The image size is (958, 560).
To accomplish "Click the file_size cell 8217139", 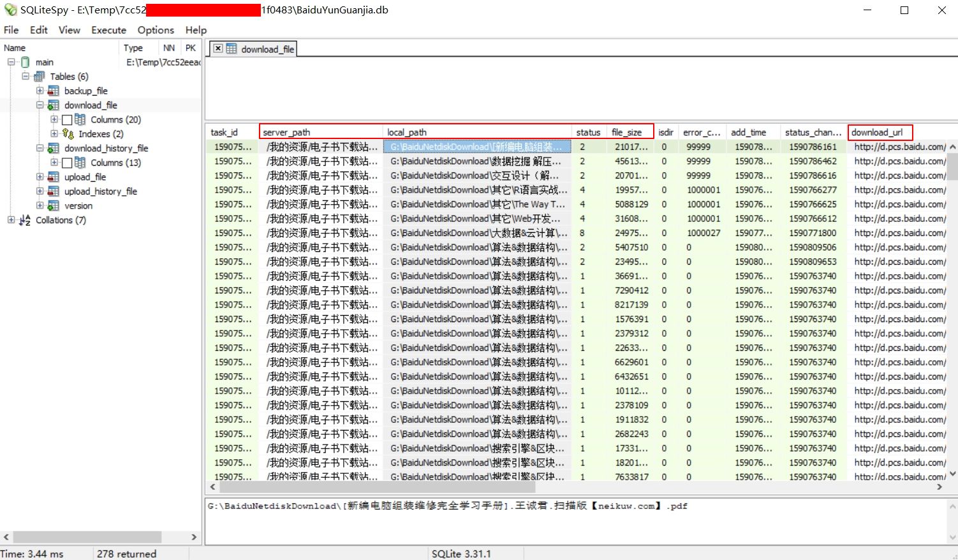I will point(631,304).
